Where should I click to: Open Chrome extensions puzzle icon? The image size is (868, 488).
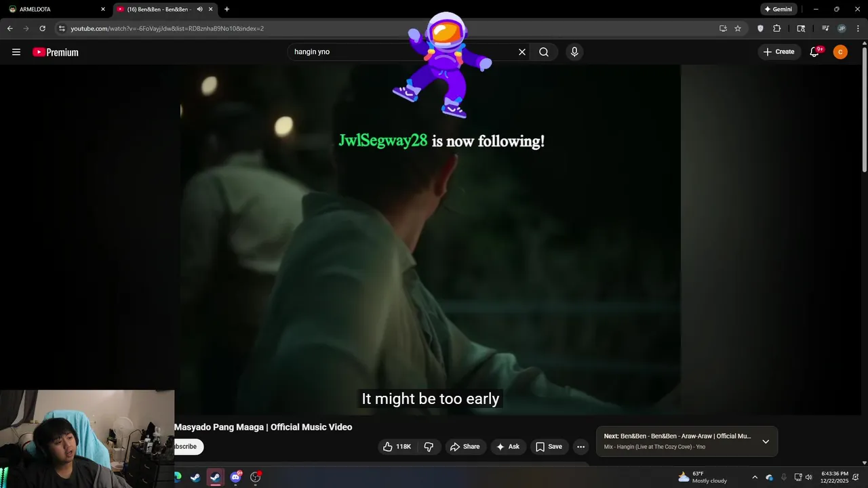pos(777,28)
